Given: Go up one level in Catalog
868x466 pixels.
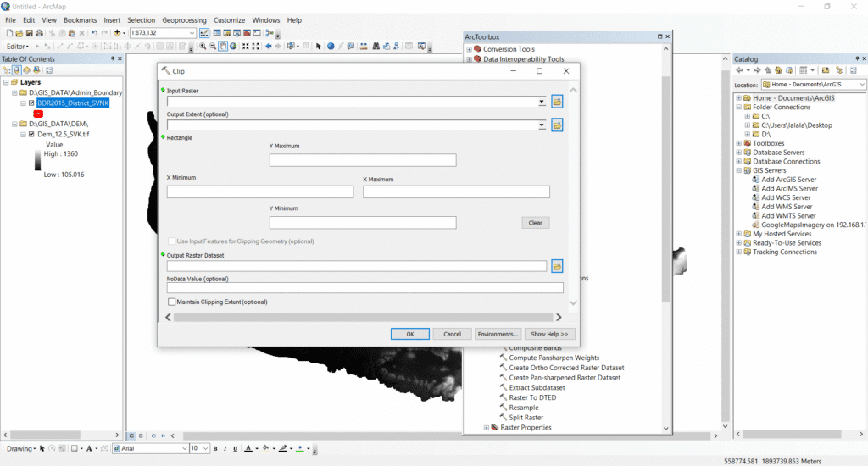Looking at the screenshot, I should point(768,70).
